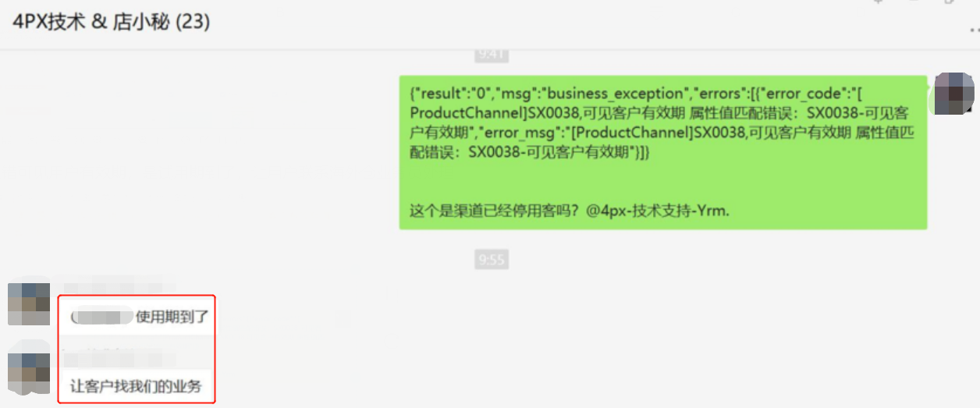Click the (23) member count in title

pyautogui.click(x=191, y=22)
